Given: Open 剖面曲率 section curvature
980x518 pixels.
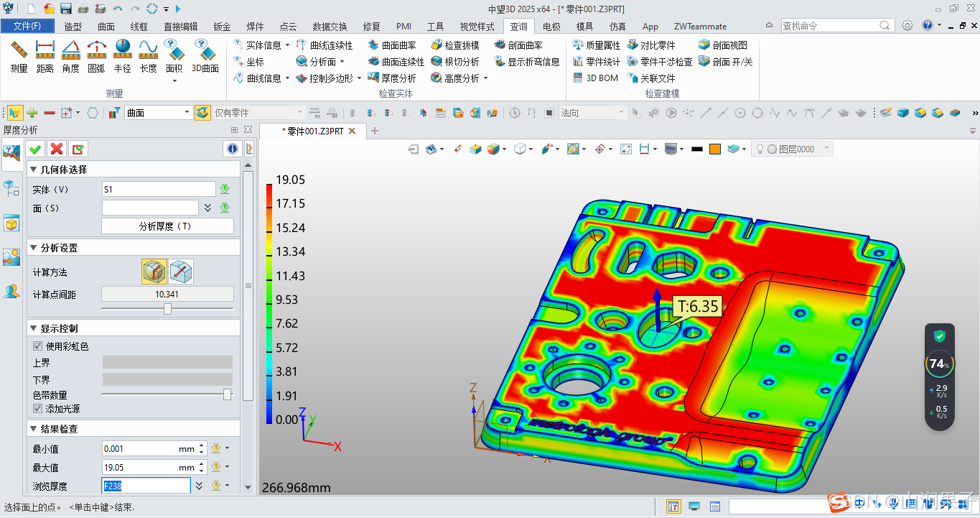Looking at the screenshot, I should [x=518, y=45].
